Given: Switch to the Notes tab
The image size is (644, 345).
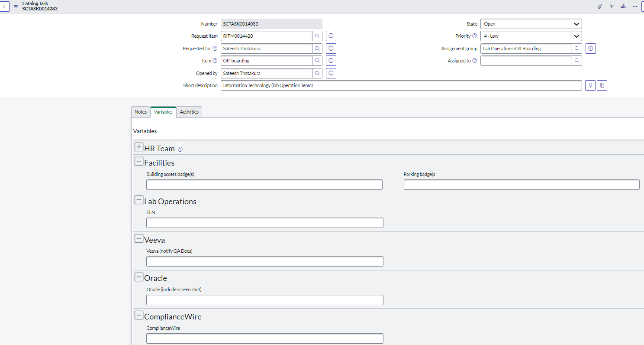Looking at the screenshot, I should (x=140, y=112).
